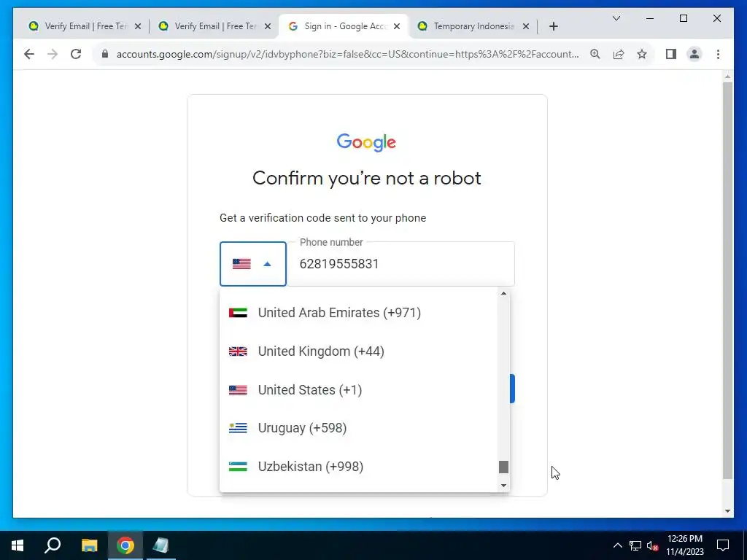Screen dimensions: 747x560
Task: Reload the current page
Action: (x=76, y=54)
